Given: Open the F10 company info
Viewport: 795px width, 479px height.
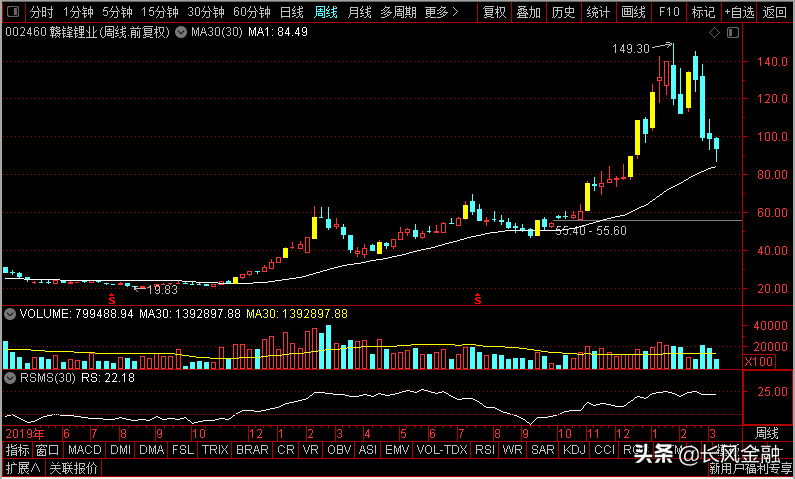Looking at the screenshot, I should tap(669, 13).
